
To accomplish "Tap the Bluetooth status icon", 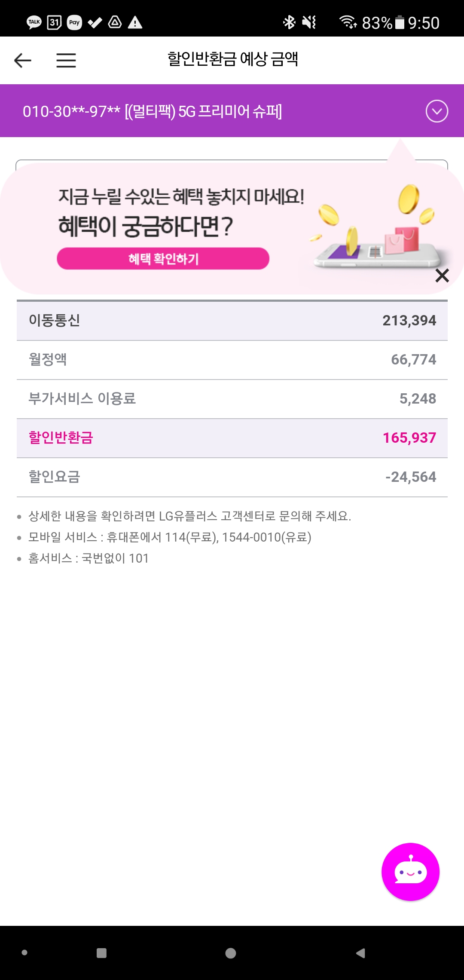I will coord(289,22).
